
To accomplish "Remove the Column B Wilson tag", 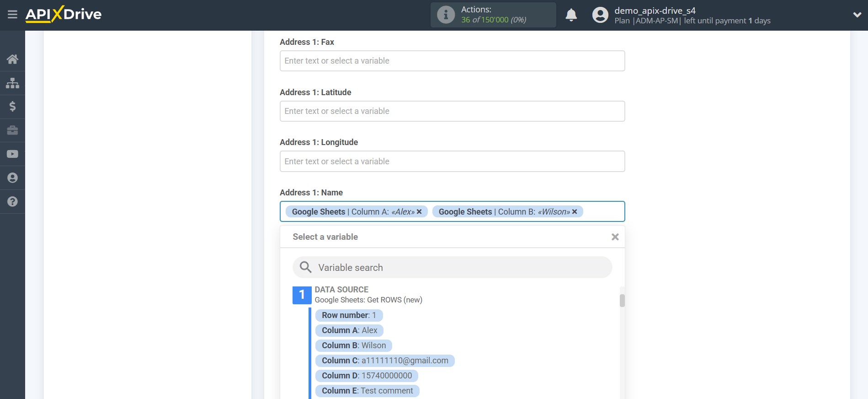I will click(575, 211).
